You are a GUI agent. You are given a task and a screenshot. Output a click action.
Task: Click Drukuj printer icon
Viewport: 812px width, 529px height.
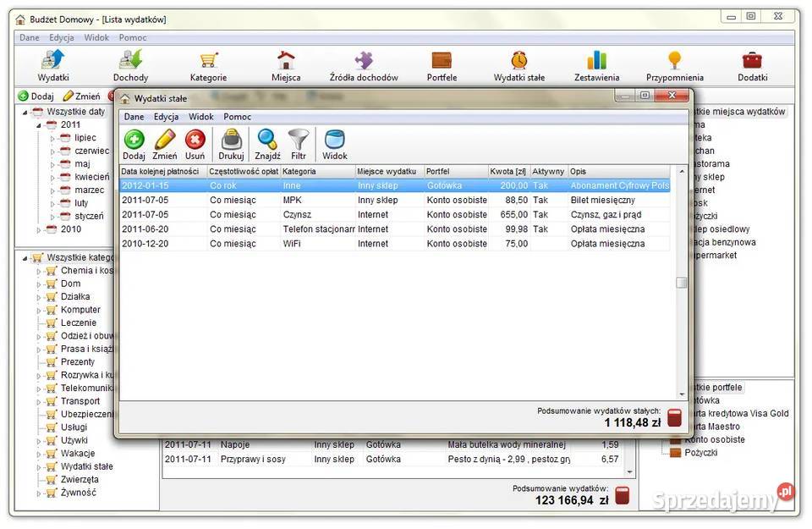(x=231, y=145)
